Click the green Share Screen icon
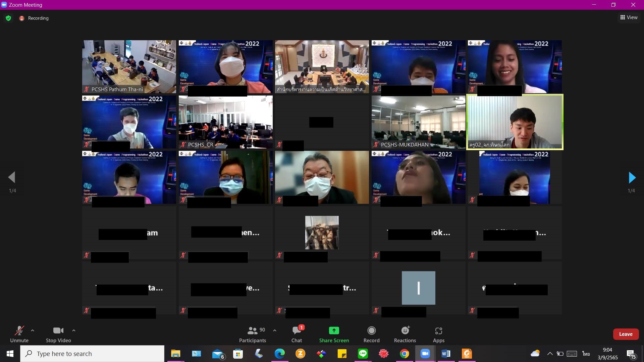 (x=334, y=330)
